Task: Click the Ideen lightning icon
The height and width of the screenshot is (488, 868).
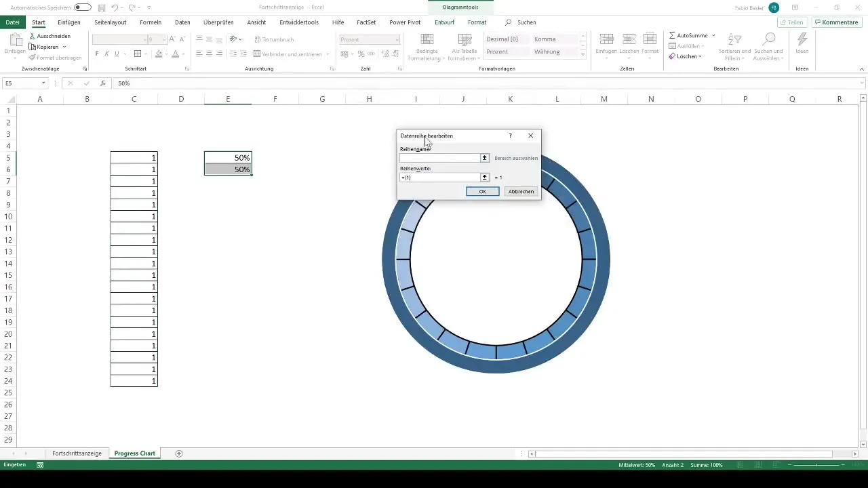Action: tap(802, 39)
